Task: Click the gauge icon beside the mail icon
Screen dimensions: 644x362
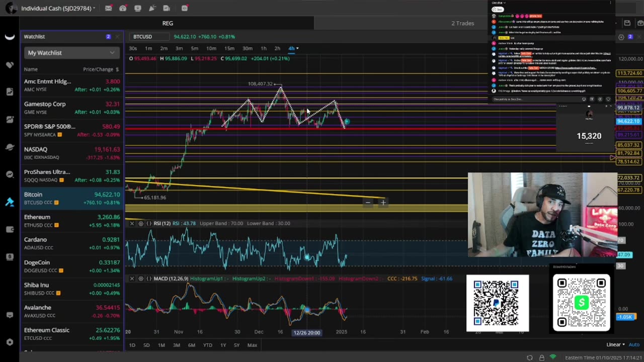Action: (x=123, y=8)
